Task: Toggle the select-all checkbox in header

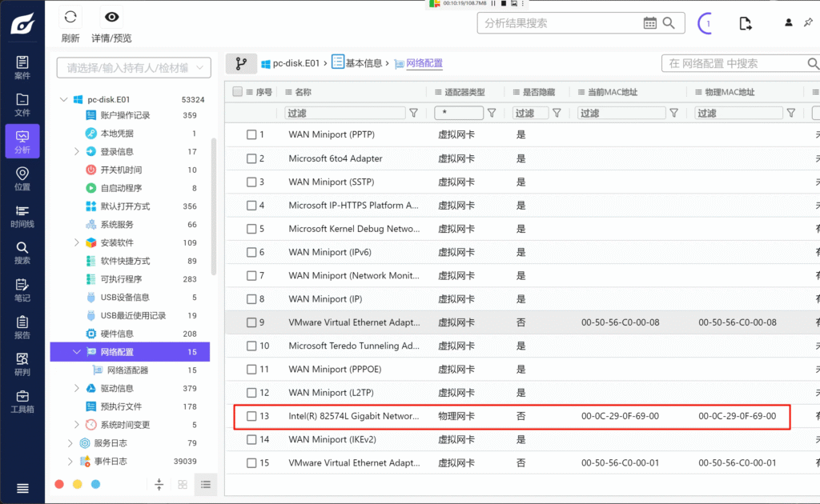Action: 237,92
